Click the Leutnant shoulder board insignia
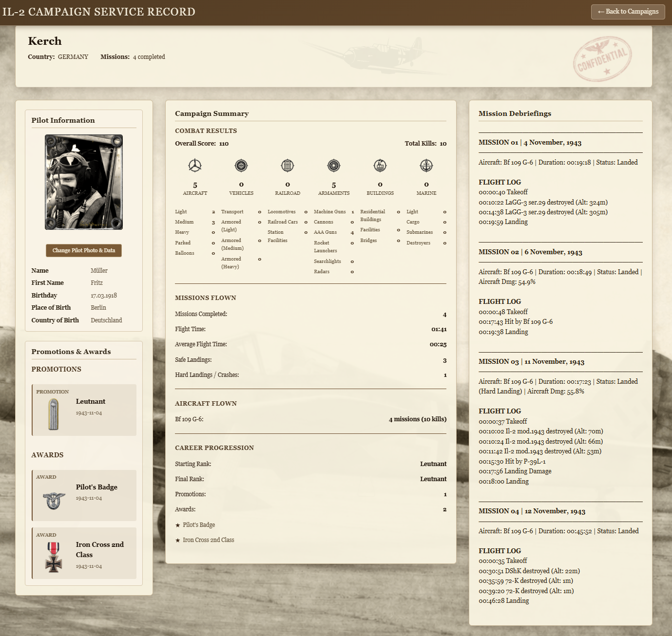 click(x=54, y=414)
